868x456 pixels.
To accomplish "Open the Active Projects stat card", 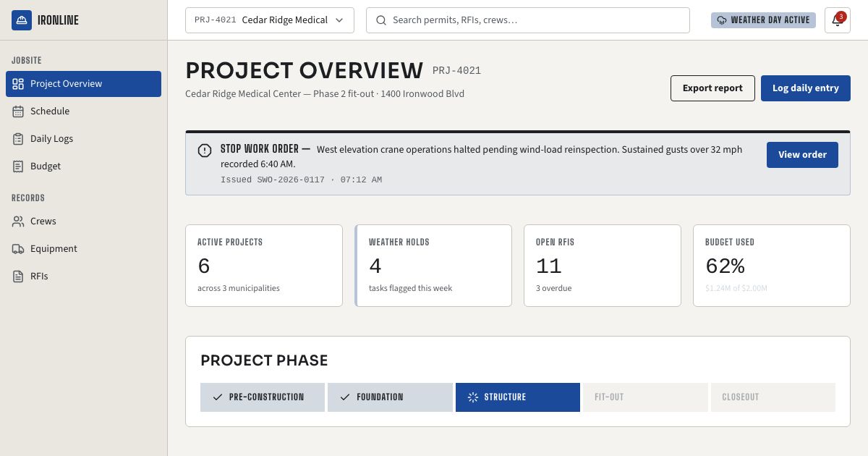I will point(264,266).
